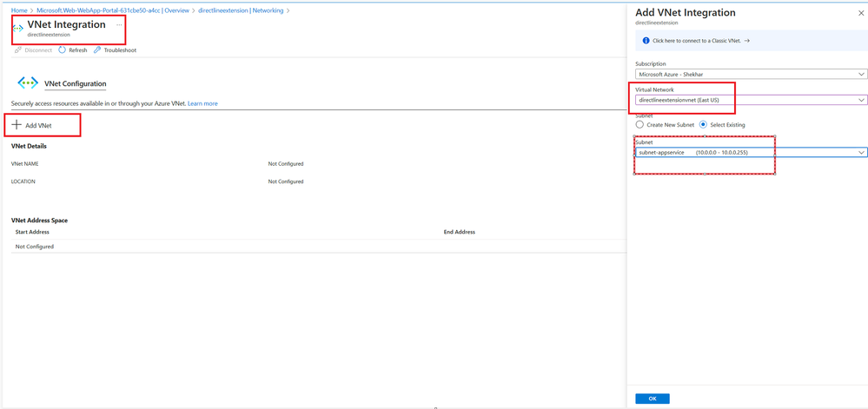The image size is (868, 409).
Task: Expand the Subscription dropdown chevron
Action: pos(861,74)
